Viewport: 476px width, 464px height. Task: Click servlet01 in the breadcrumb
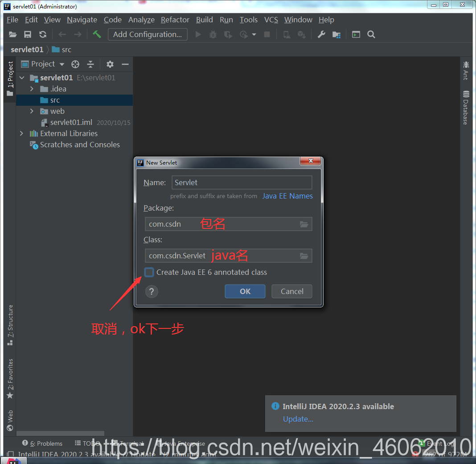click(x=27, y=50)
